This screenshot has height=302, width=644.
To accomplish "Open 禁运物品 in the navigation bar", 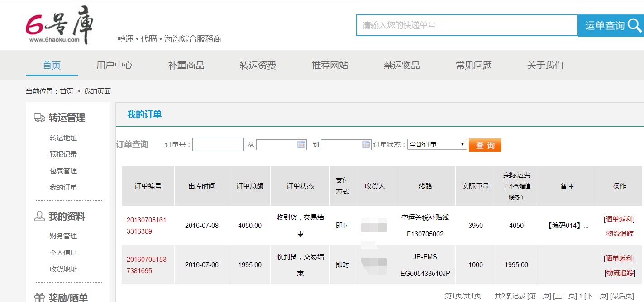I will pos(401,65).
